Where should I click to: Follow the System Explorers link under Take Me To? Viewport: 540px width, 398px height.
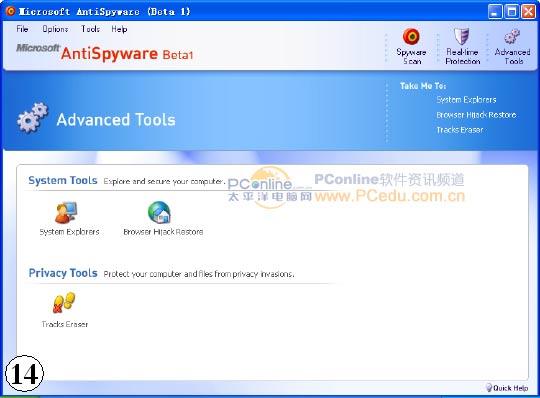(x=466, y=100)
